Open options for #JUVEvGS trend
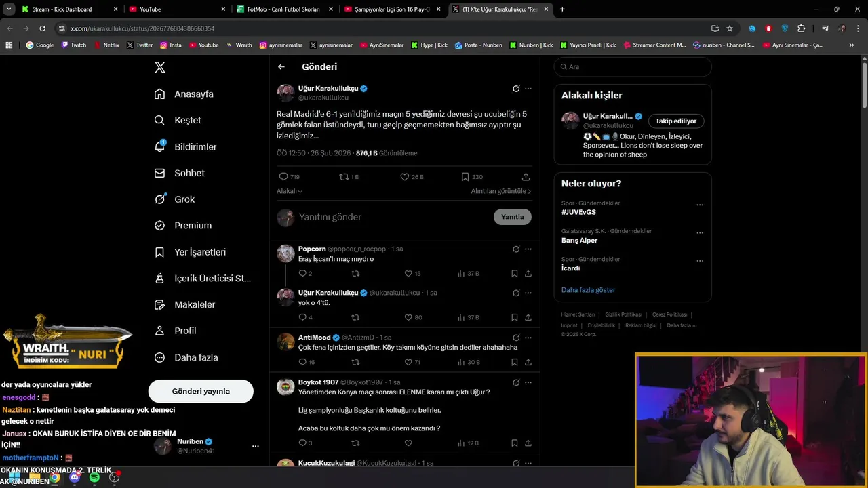868x488 pixels. pyautogui.click(x=700, y=205)
